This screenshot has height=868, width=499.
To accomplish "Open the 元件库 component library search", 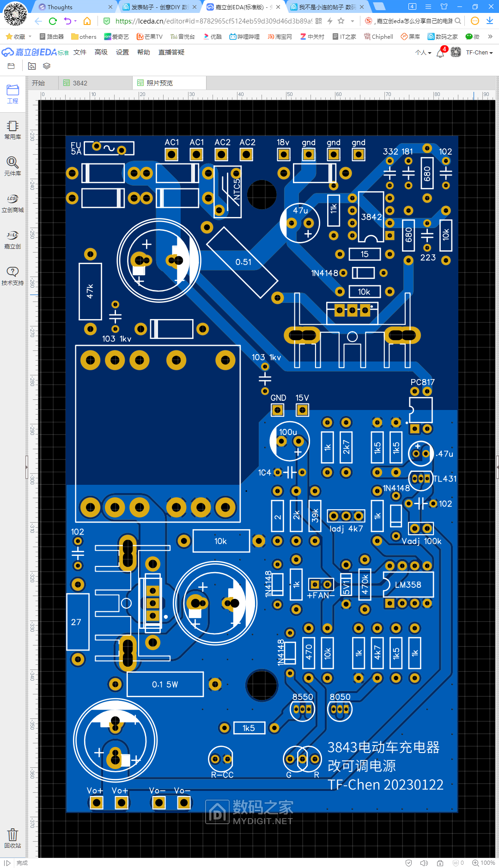I will coord(12,167).
